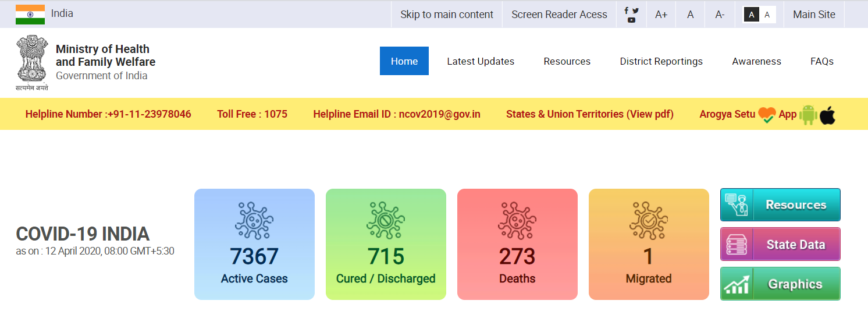The image size is (868, 332).
Task: Click the Deaths virus icon
Action: [517, 221]
